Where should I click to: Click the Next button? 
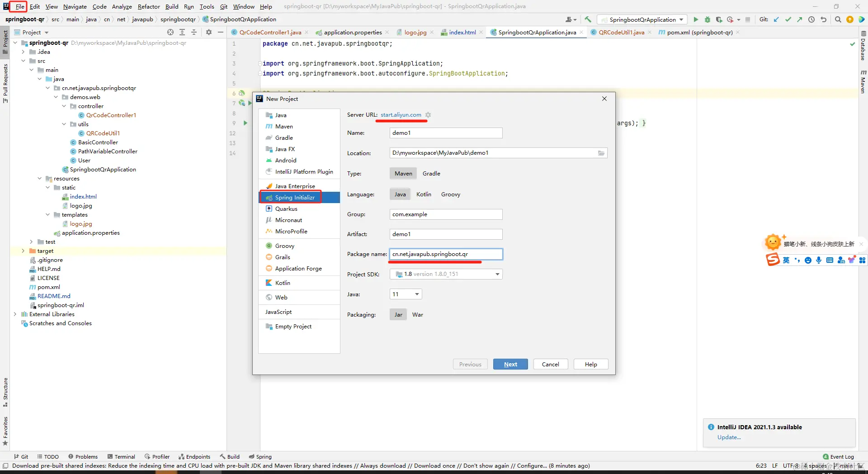tap(510, 365)
